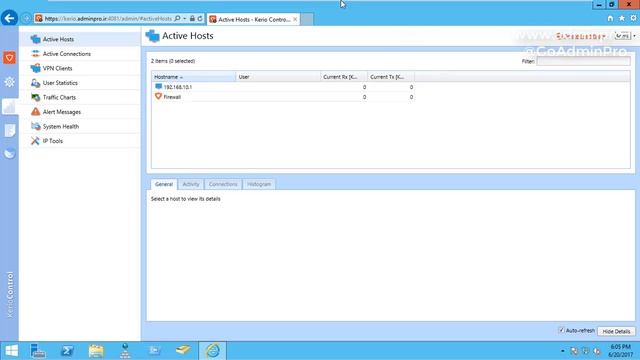
Task: Click the Internet Explorer taskbar icon
Action: [x=212, y=351]
